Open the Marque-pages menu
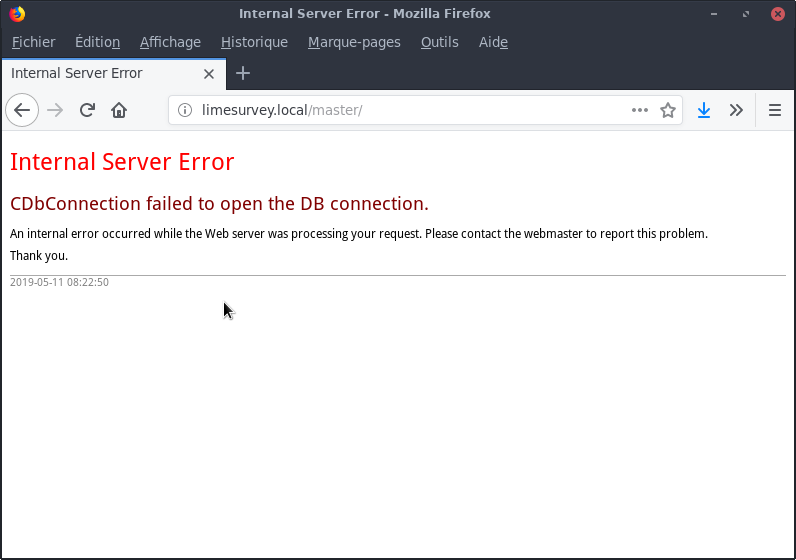Screen dimensions: 796x560 [354, 42]
